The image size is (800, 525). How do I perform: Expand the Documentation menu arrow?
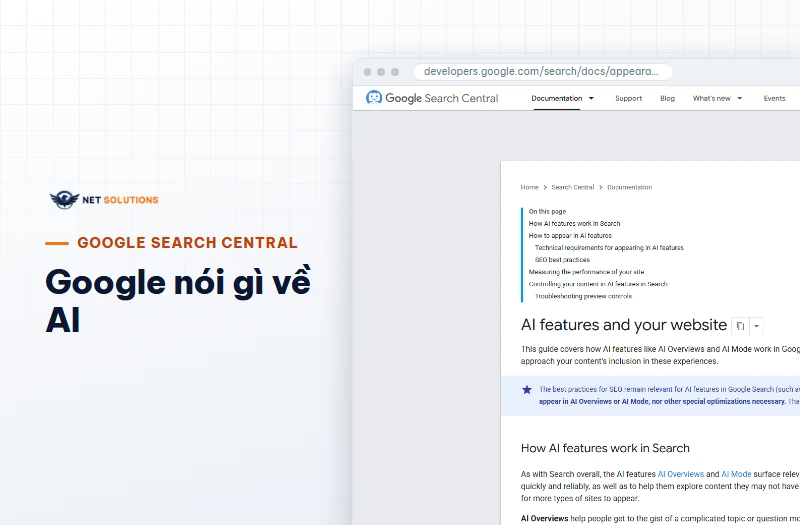coord(591,98)
